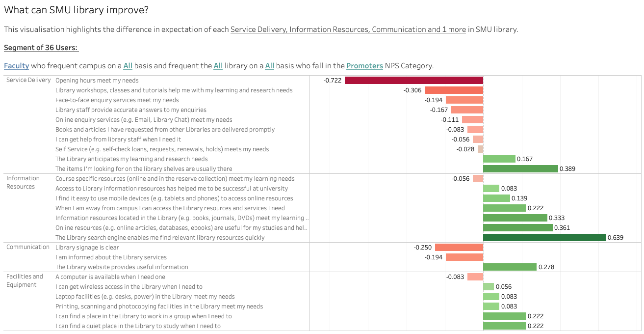Click 'Access to Library information resources' row label
The image size is (644, 334).
point(172,188)
